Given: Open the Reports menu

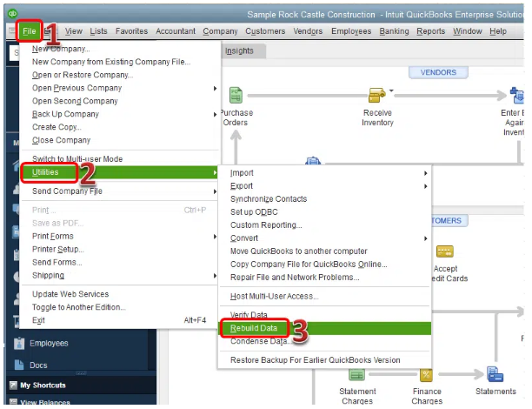Looking at the screenshot, I should [430, 31].
